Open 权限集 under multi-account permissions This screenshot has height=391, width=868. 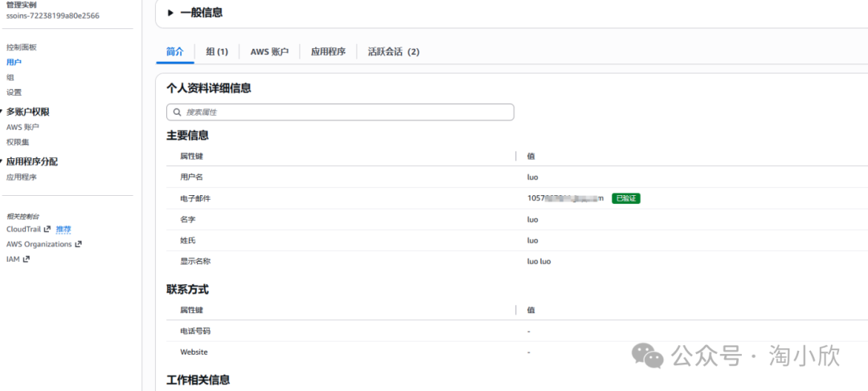coord(18,142)
